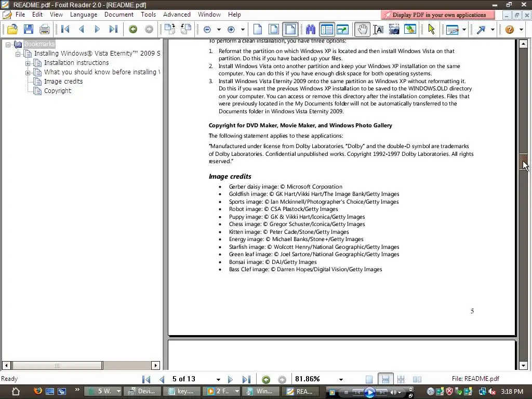Screen dimensions: 532x399
Task: Select Facing pages layout in status bar
Action: click(x=417, y=379)
